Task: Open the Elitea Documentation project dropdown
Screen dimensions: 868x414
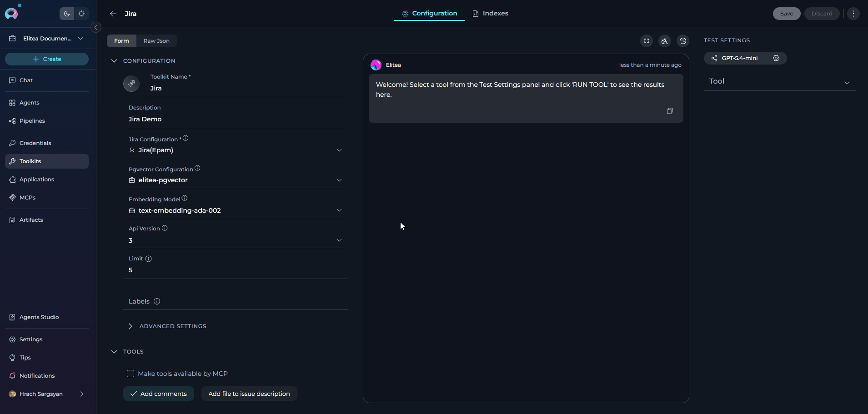Action: pos(47,39)
